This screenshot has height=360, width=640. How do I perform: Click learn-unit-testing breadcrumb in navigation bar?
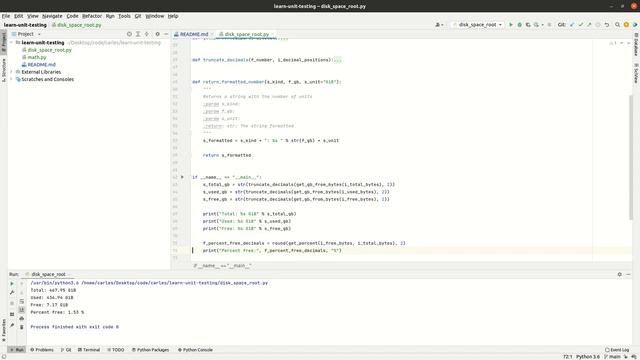point(25,25)
